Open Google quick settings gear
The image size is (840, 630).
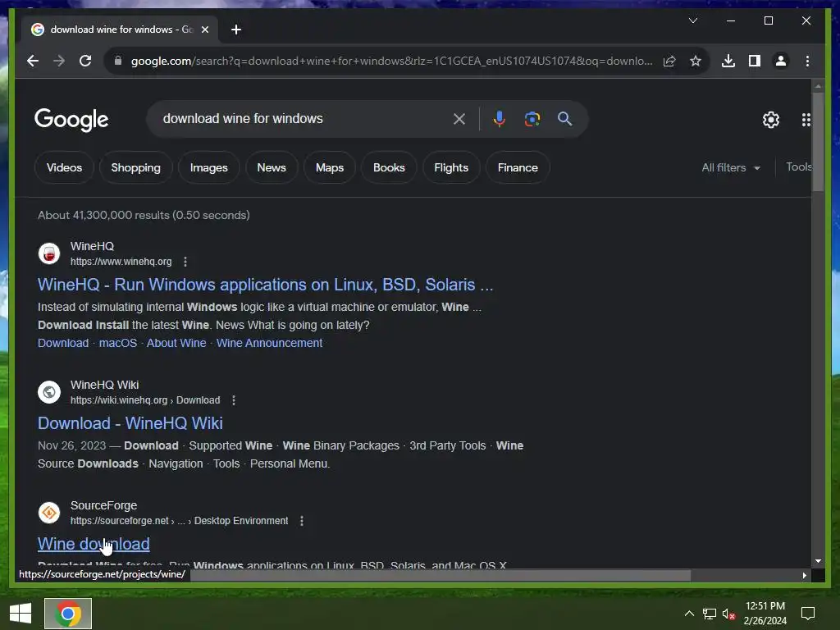pos(771,120)
